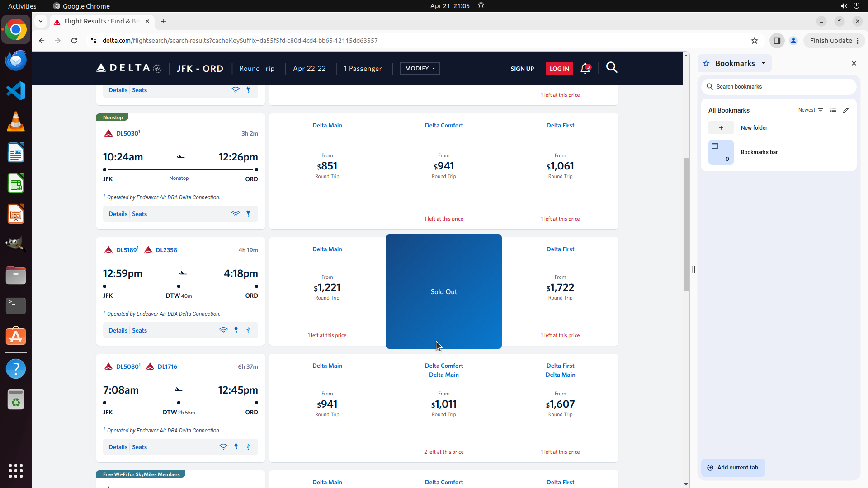Open the Activities overview menu
The height and width of the screenshot is (488, 868).
point(22,6)
